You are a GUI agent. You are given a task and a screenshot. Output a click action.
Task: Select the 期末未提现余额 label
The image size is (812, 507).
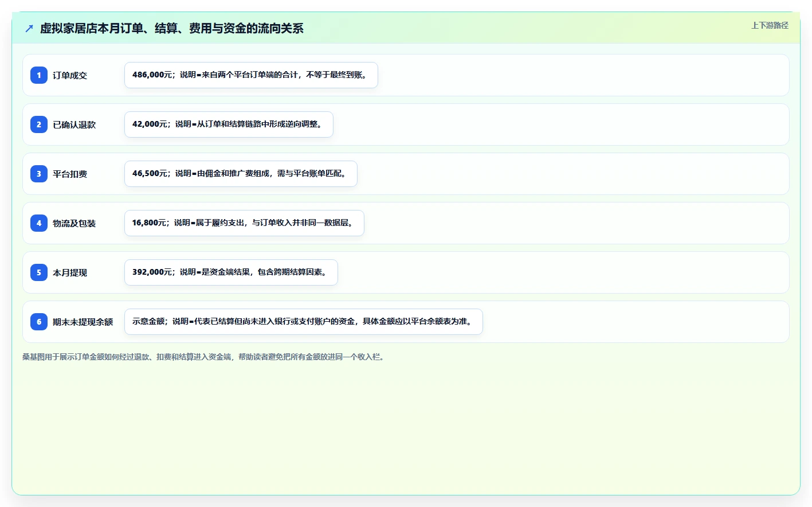pyautogui.click(x=83, y=322)
